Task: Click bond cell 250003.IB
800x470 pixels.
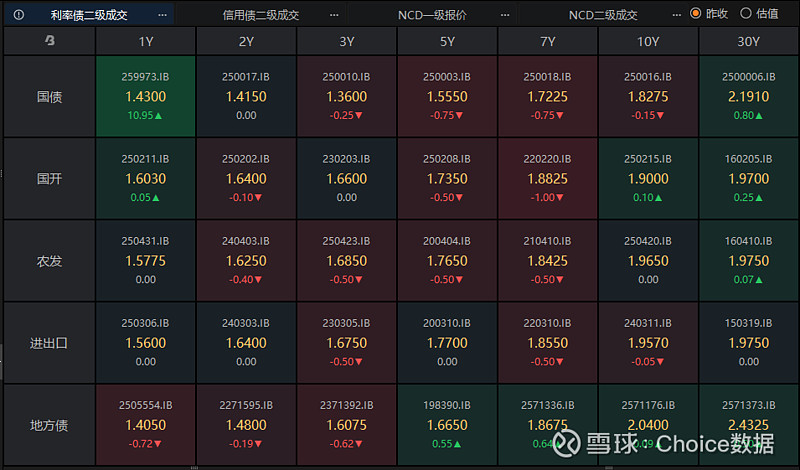Action: pyautogui.click(x=447, y=96)
